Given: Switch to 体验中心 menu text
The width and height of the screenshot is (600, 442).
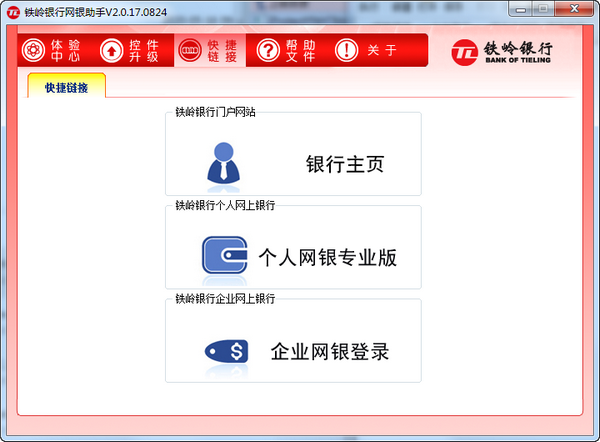Looking at the screenshot, I should click(x=65, y=51).
